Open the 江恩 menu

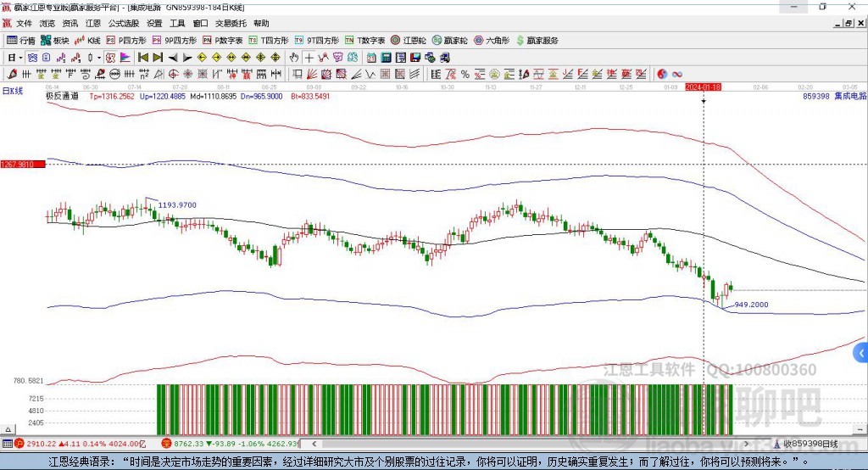click(x=93, y=24)
